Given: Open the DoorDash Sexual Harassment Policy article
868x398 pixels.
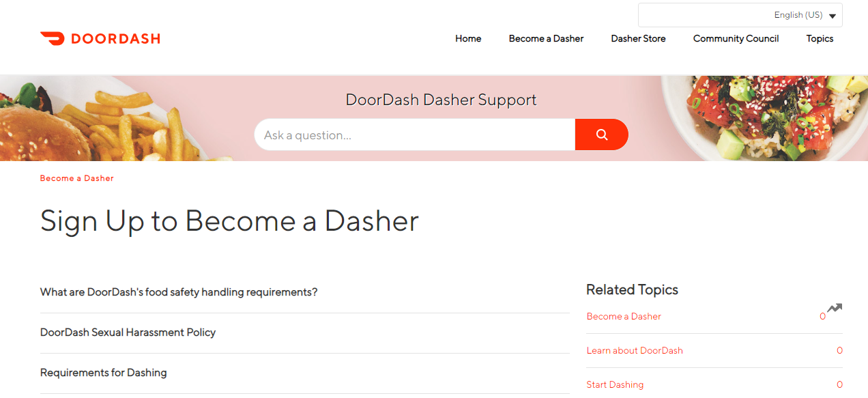Looking at the screenshot, I should [x=128, y=332].
